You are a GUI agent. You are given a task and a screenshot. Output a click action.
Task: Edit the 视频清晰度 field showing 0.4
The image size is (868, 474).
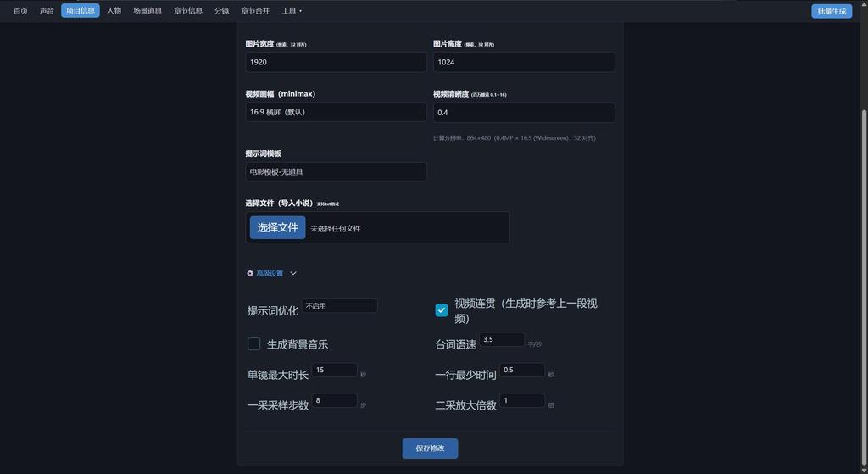click(x=524, y=113)
